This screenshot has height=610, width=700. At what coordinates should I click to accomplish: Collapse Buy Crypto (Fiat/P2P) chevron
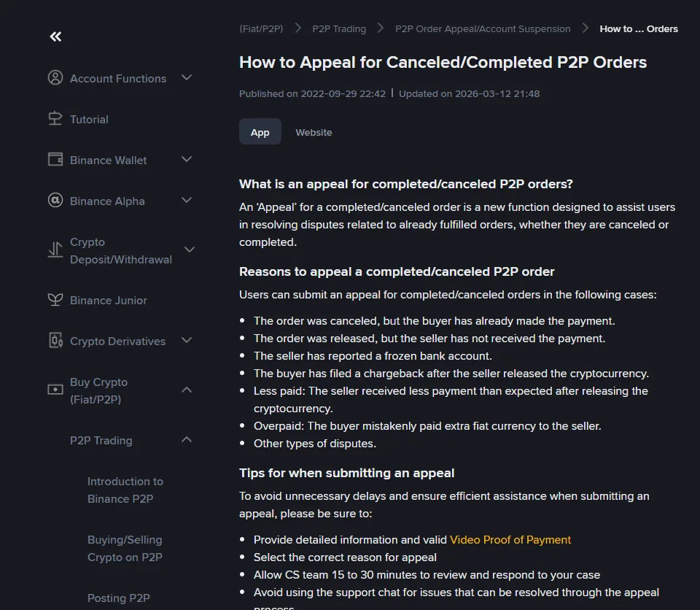(187, 390)
